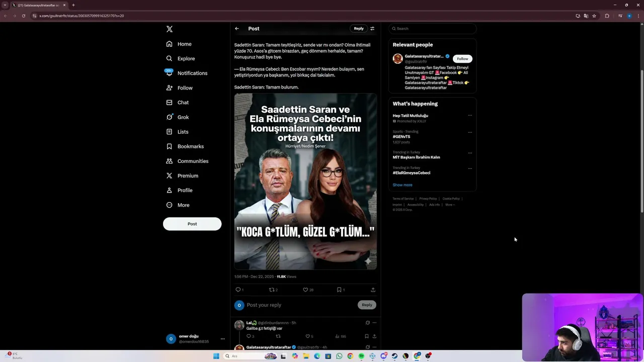The image size is (644, 362).
Task: Repost Lal's comment
Action: [x=278, y=336]
